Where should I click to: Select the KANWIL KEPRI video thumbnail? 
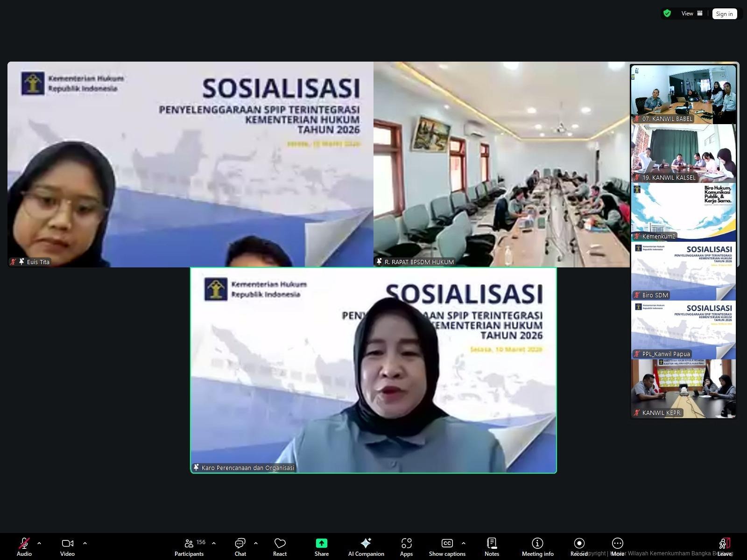click(684, 388)
